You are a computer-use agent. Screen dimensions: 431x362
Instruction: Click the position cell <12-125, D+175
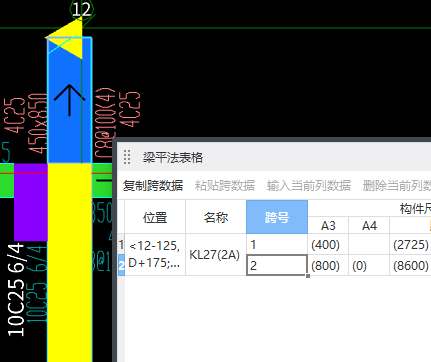click(x=155, y=255)
